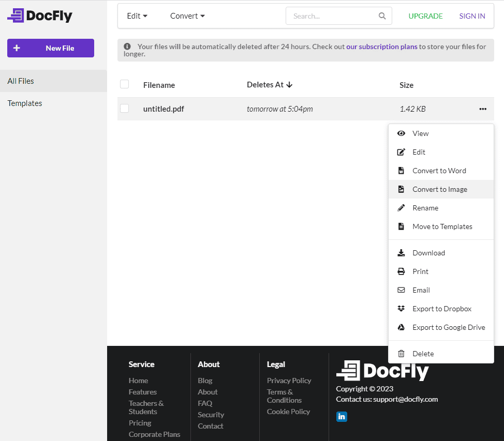
Task: Open the our subscription plans link
Action: (x=381, y=47)
